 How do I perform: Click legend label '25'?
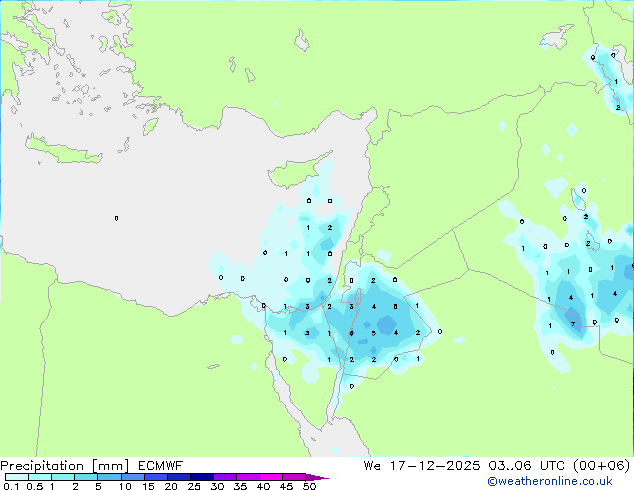coord(194,486)
